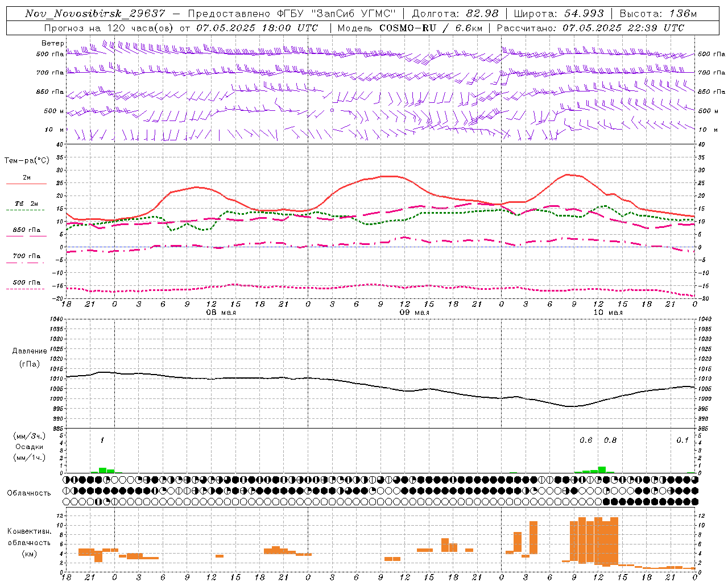Click the precipitation total value 0.6

point(586,440)
